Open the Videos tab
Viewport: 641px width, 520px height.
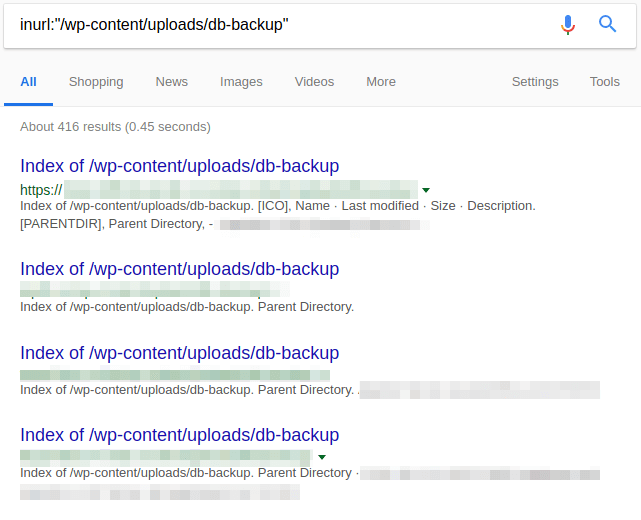pos(315,82)
